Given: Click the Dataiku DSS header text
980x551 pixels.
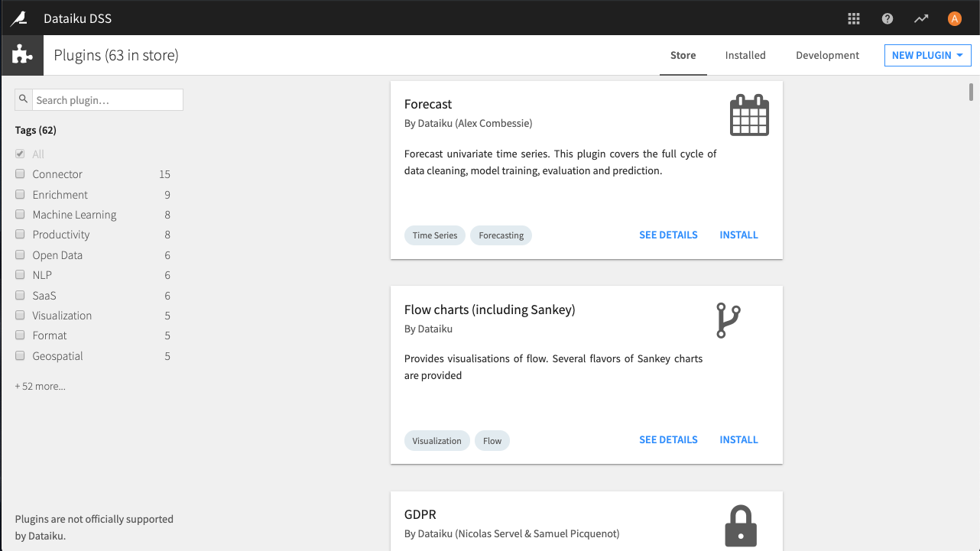Looking at the screenshot, I should pos(78,18).
